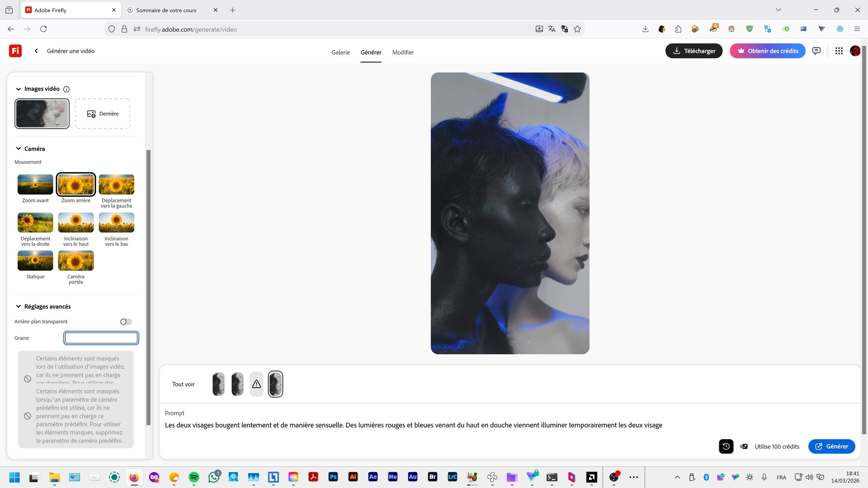Screen dimensions: 868x488
Task: Click the blue Générer button
Action: [831, 446]
